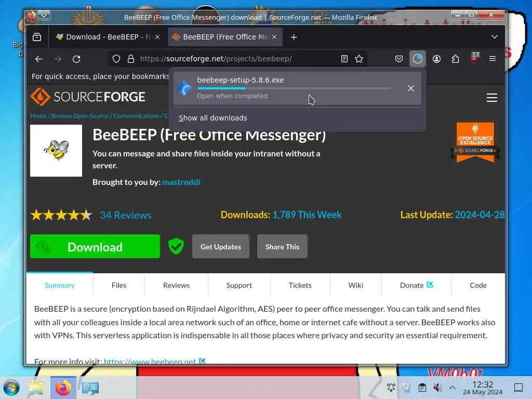Click Get Updates button
Screen dimensions: 532x399
tap(220, 247)
